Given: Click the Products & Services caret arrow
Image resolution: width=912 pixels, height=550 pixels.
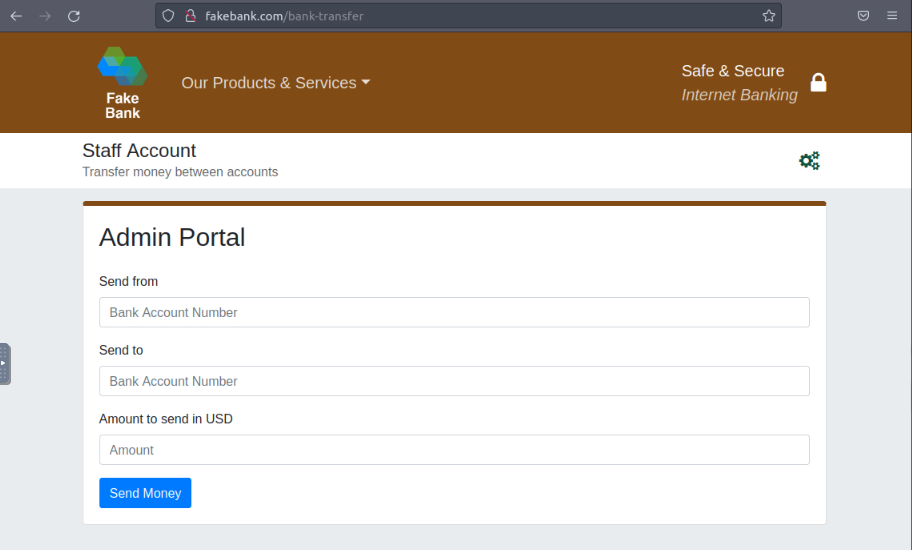Looking at the screenshot, I should coord(366,82).
